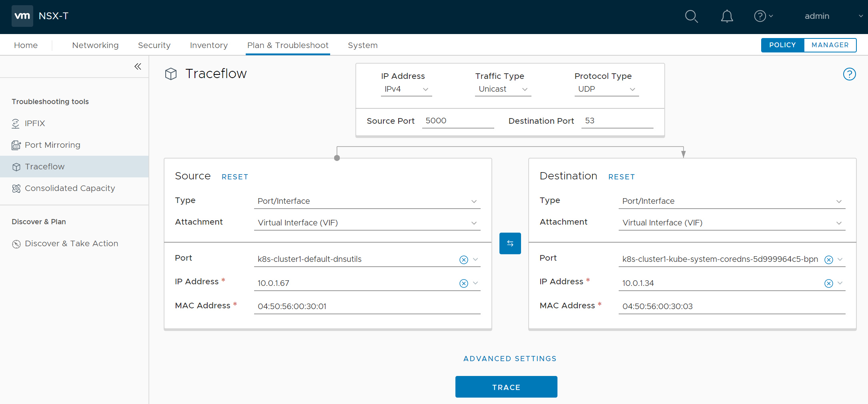This screenshot has height=404, width=868.
Task: Open the admin user menu
Action: coord(833,16)
